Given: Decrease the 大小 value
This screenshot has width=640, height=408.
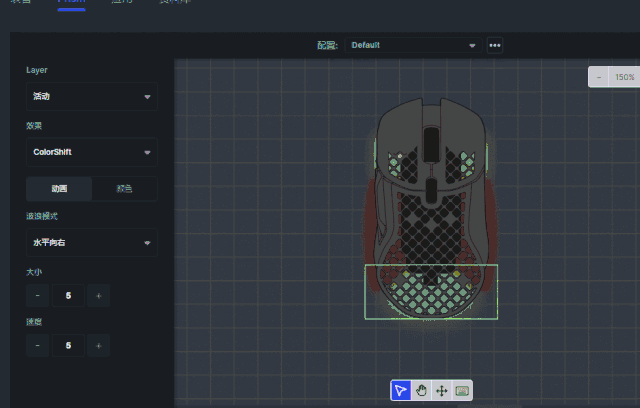Looking at the screenshot, I should point(38,295).
